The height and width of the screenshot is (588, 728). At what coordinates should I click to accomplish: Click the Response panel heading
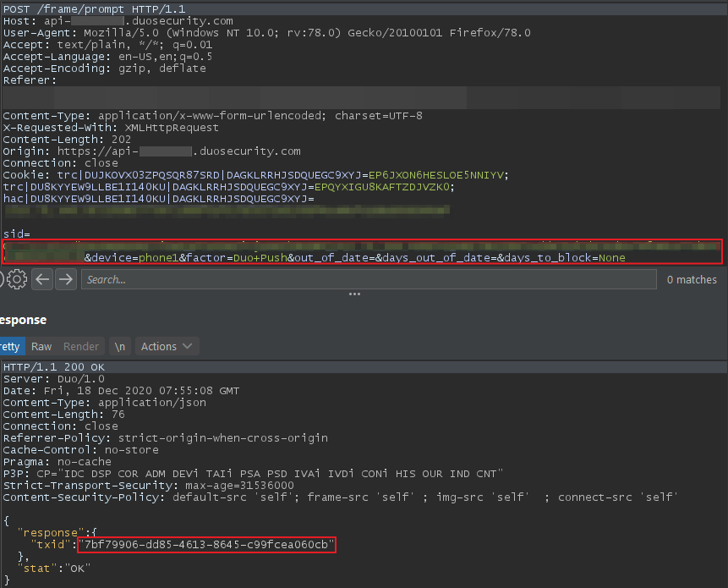tap(23, 320)
